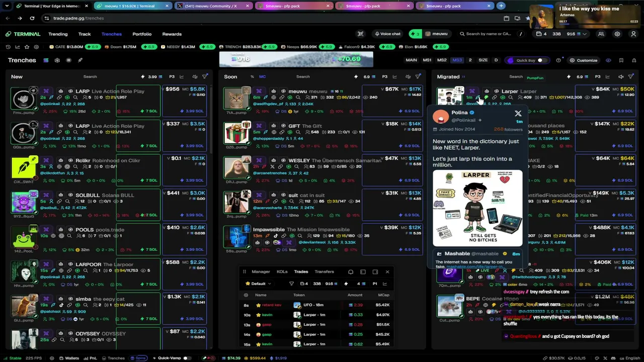
Task: Open notifications bell in the trades panel
Action: pyautogui.click(x=351, y=272)
